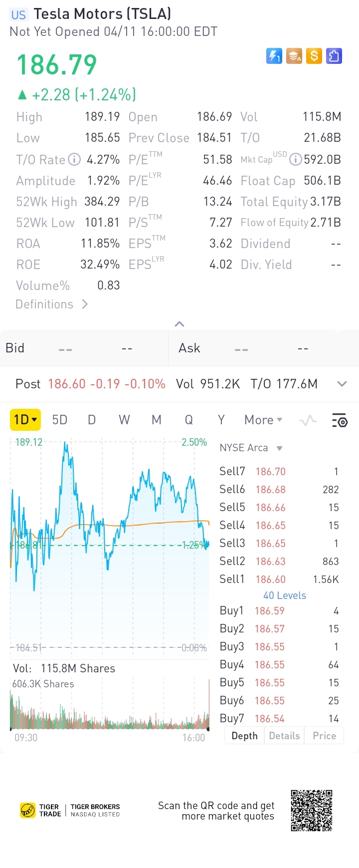The image size is (359, 868).
Task: Switch to the 5D chart tab
Action: (60, 420)
